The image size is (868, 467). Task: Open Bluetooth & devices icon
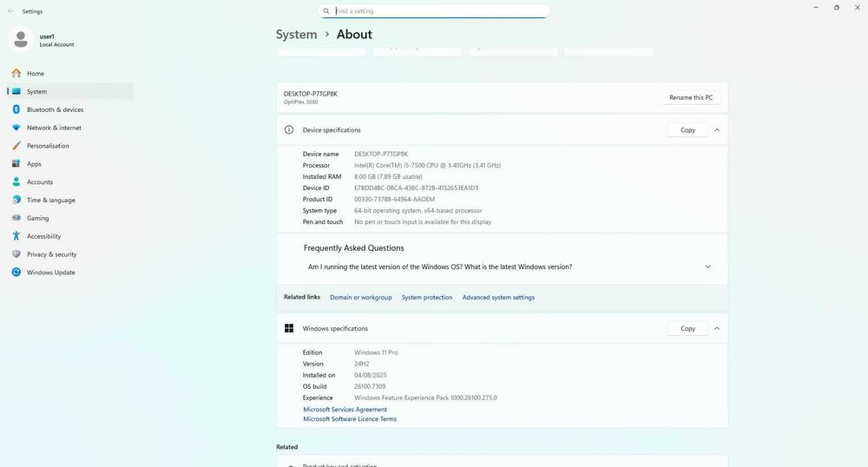click(16, 109)
